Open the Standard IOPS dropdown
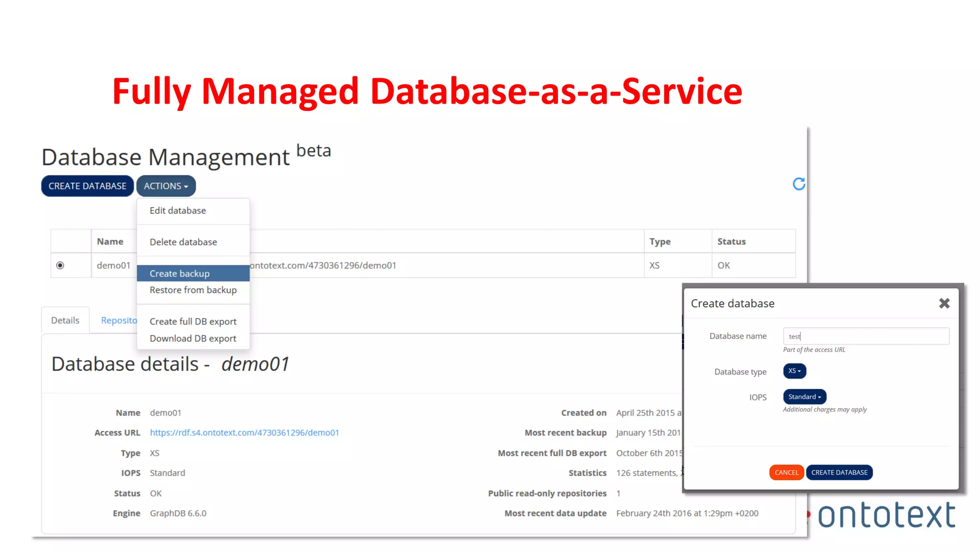Image resolution: width=980 pixels, height=551 pixels. (x=804, y=397)
